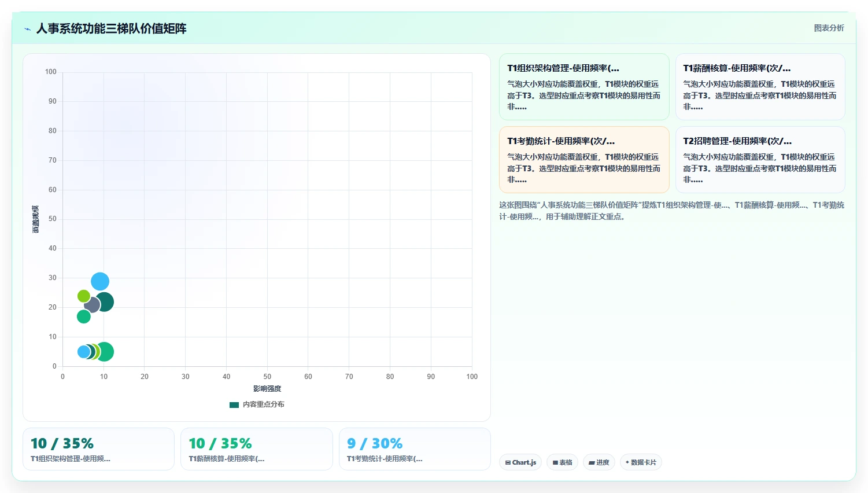Click the 数据卡片 sparkle icon
Screen dimensions: 868x493
[627, 462]
